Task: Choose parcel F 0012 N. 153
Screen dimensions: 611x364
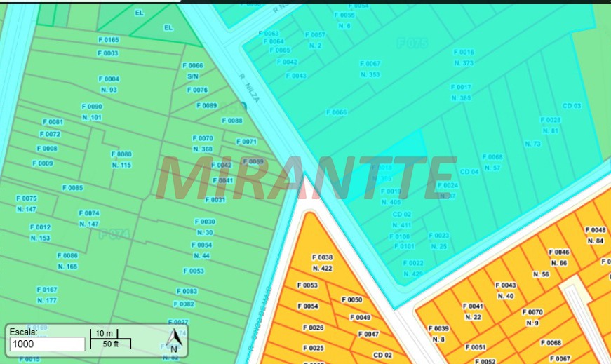Action: pos(40,232)
